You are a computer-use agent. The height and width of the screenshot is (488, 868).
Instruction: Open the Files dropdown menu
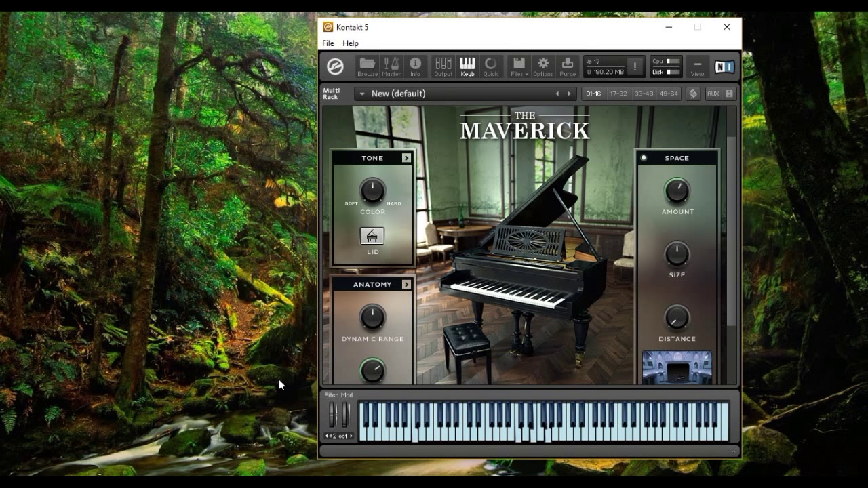pyautogui.click(x=519, y=66)
